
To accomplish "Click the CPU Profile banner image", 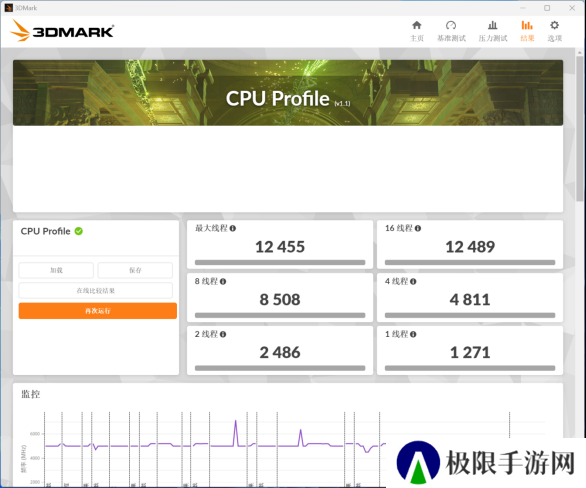I will (x=288, y=93).
